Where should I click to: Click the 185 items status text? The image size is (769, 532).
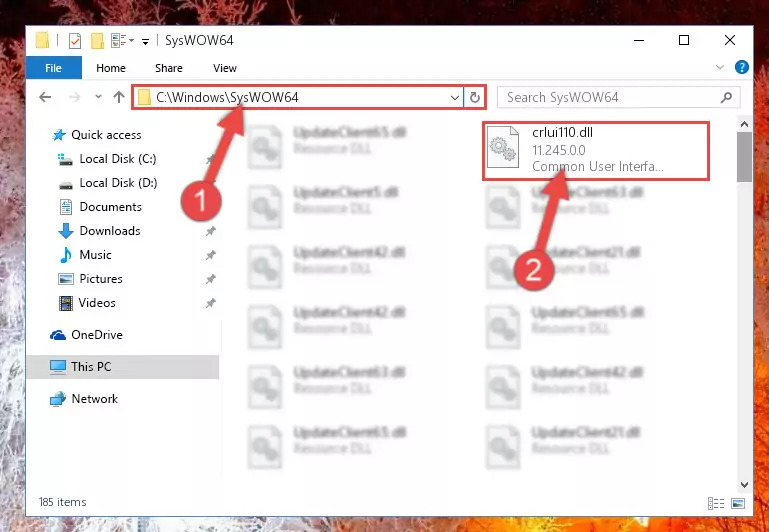pos(62,502)
